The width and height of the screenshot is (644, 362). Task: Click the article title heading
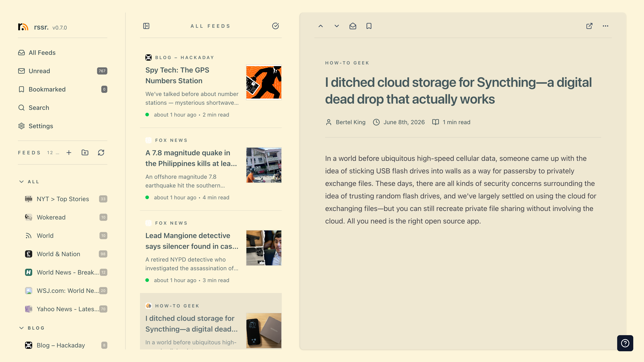pos(458,91)
